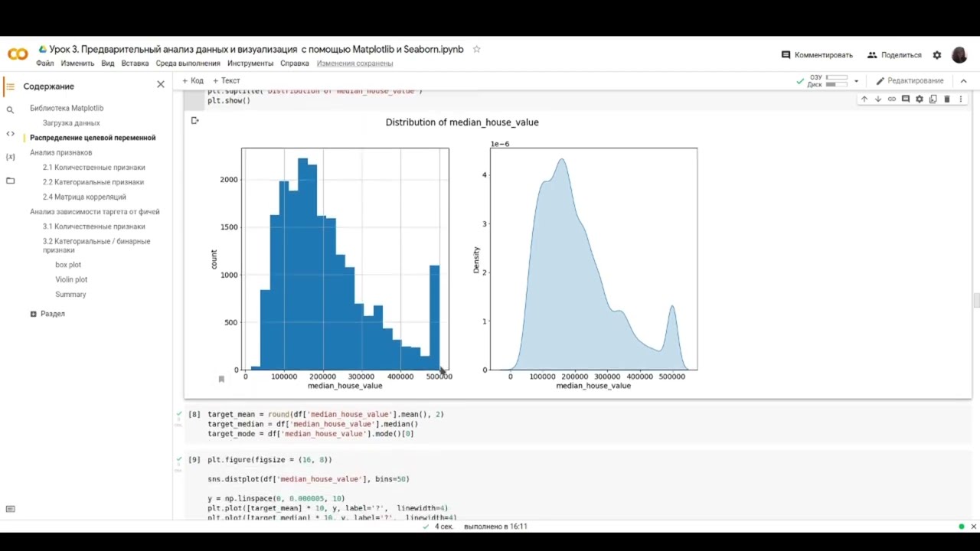Go to box plot section
Viewport: 980px width, 551px height.
click(68, 265)
